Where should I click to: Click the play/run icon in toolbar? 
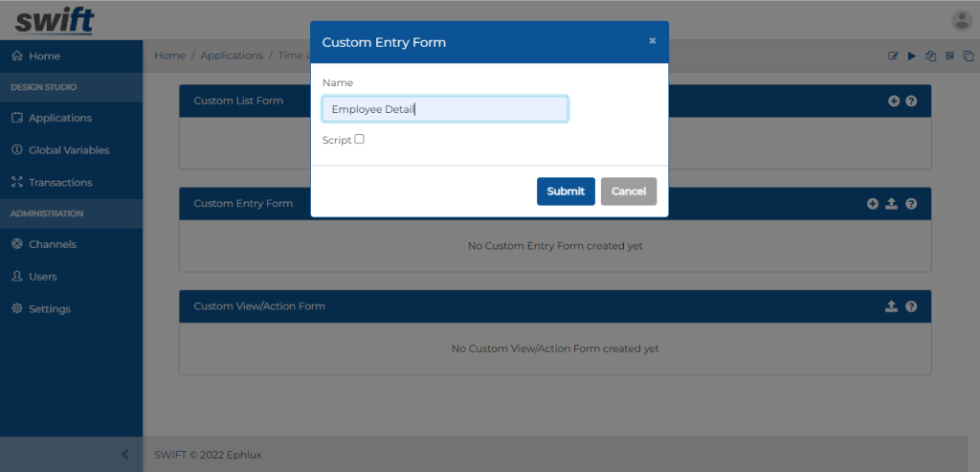(x=911, y=56)
